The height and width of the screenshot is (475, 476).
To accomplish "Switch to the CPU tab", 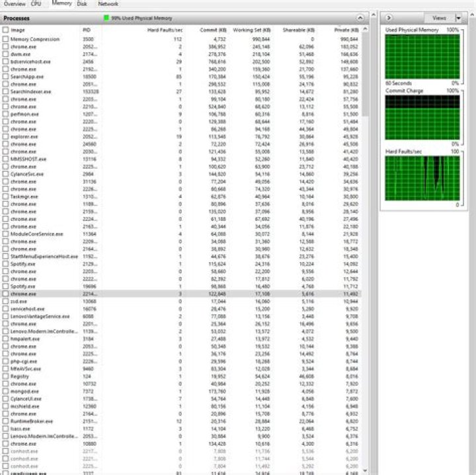I will tap(36, 4).
